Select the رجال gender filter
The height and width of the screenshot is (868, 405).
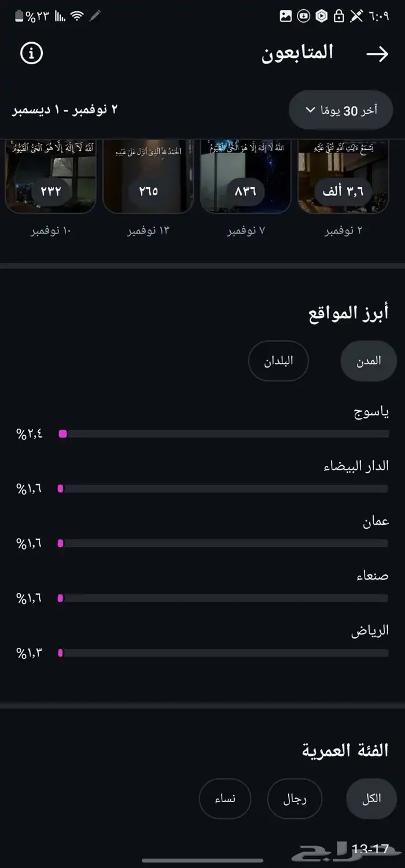294,799
